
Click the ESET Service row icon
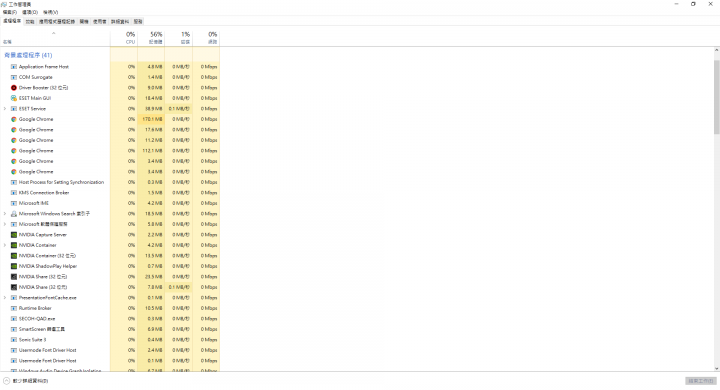(x=14, y=109)
